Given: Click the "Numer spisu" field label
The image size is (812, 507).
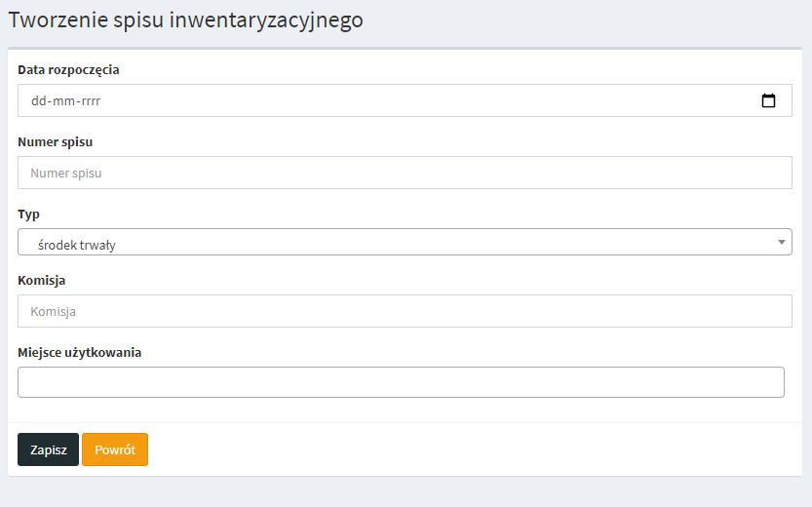Looking at the screenshot, I should click(55, 141).
